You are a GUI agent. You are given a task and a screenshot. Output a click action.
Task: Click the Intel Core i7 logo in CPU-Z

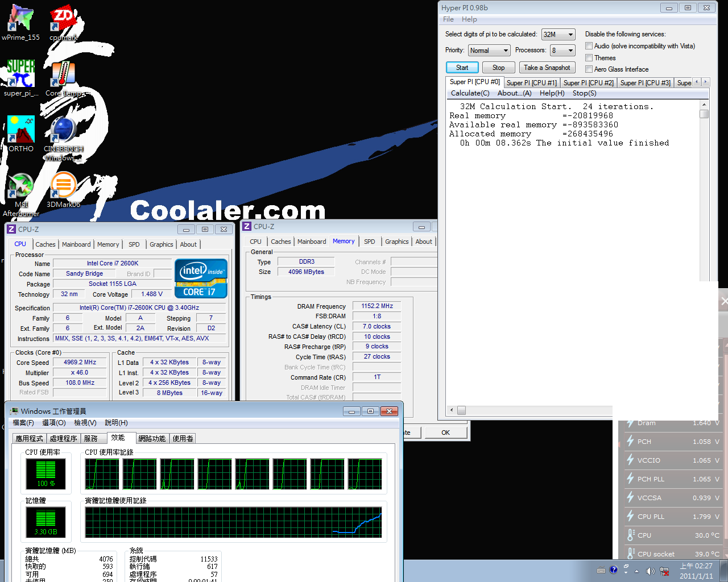201,278
